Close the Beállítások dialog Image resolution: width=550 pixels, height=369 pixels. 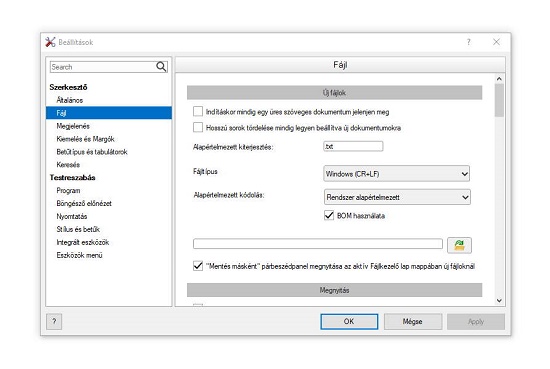coord(496,42)
